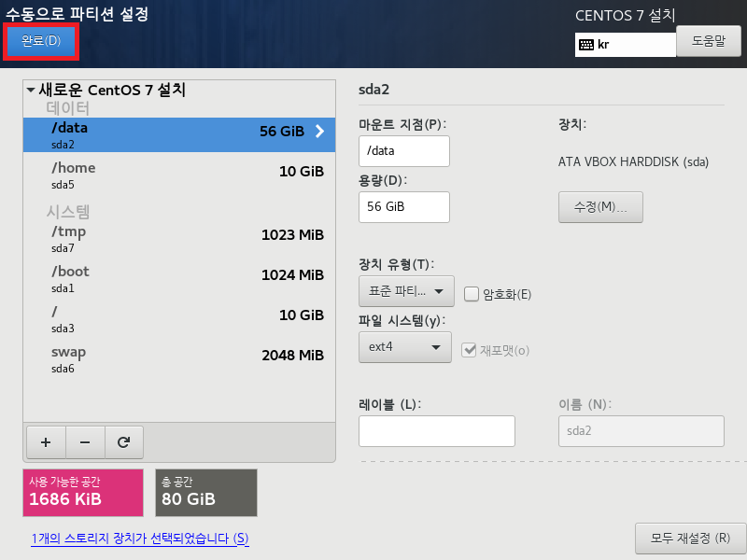Click the kr keyboard layout indicator
The height and width of the screenshot is (560, 747).
click(625, 45)
